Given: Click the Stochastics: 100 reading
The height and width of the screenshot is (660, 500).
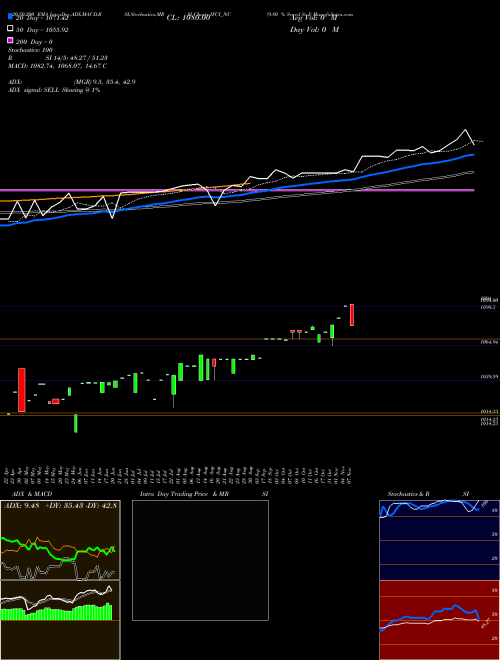Looking at the screenshot, I should [30, 50].
